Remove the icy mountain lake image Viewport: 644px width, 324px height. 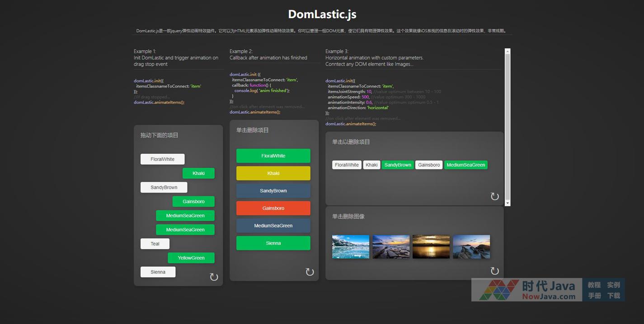tap(350, 246)
